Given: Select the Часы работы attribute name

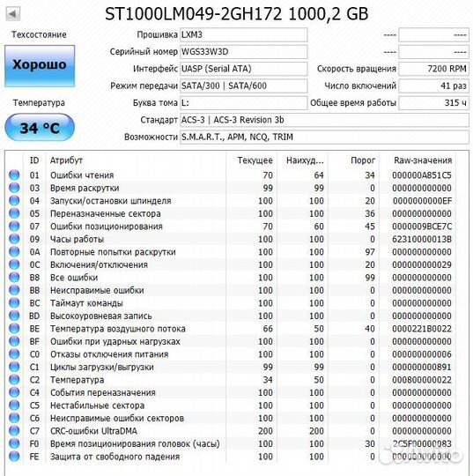Looking at the screenshot, I should tap(77, 239).
